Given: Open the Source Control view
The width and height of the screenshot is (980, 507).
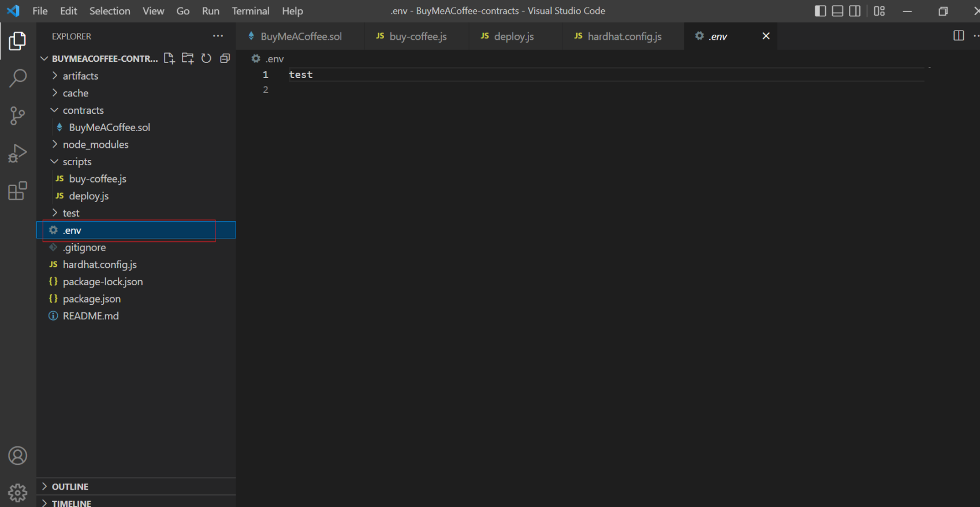Looking at the screenshot, I should [17, 115].
